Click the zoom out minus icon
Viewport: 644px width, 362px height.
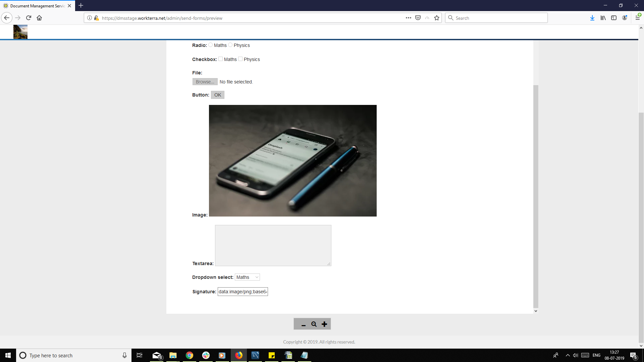coord(303,324)
